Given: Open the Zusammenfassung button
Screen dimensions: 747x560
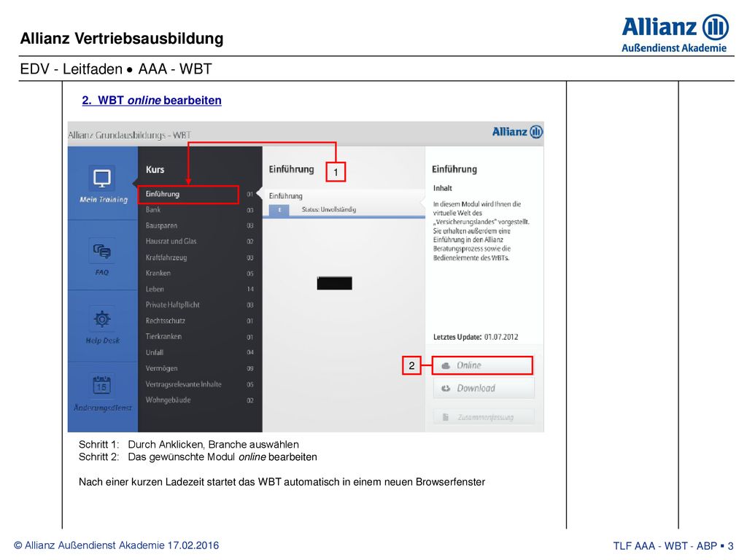Looking at the screenshot, I should pyautogui.click(x=484, y=416).
